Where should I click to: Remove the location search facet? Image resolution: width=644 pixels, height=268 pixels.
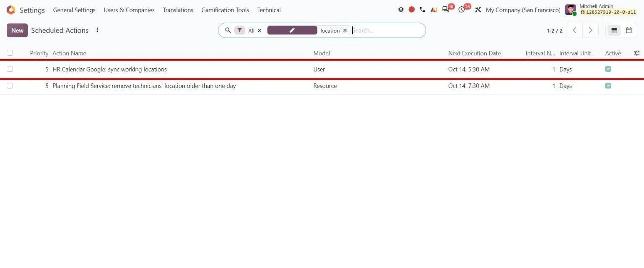click(345, 30)
